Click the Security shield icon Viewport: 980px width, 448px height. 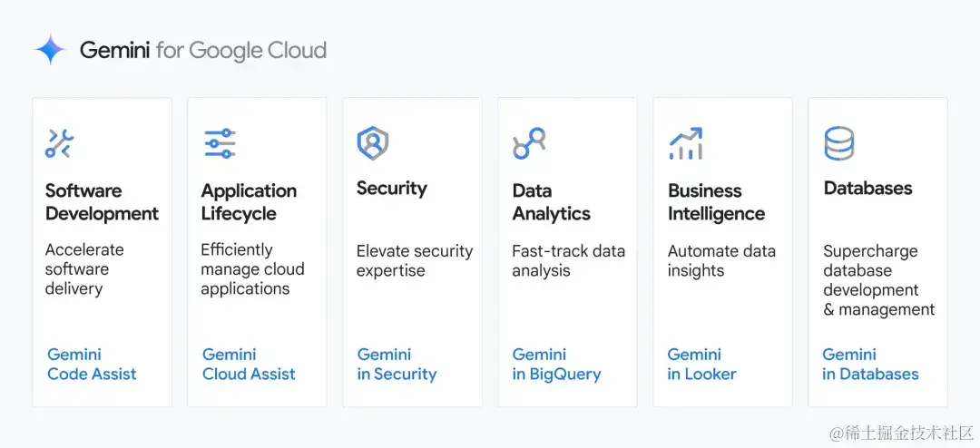click(373, 143)
